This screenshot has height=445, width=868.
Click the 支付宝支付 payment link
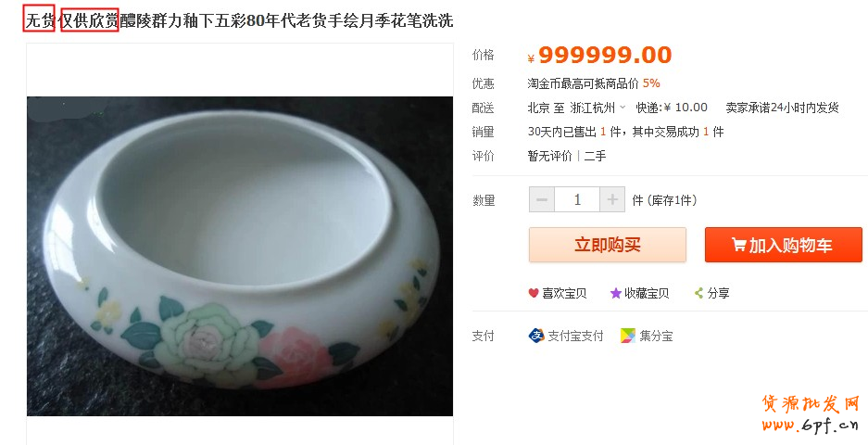(x=575, y=336)
